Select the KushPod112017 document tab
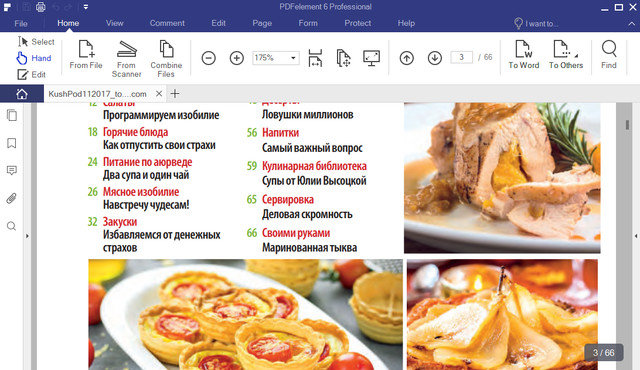 [x=97, y=94]
